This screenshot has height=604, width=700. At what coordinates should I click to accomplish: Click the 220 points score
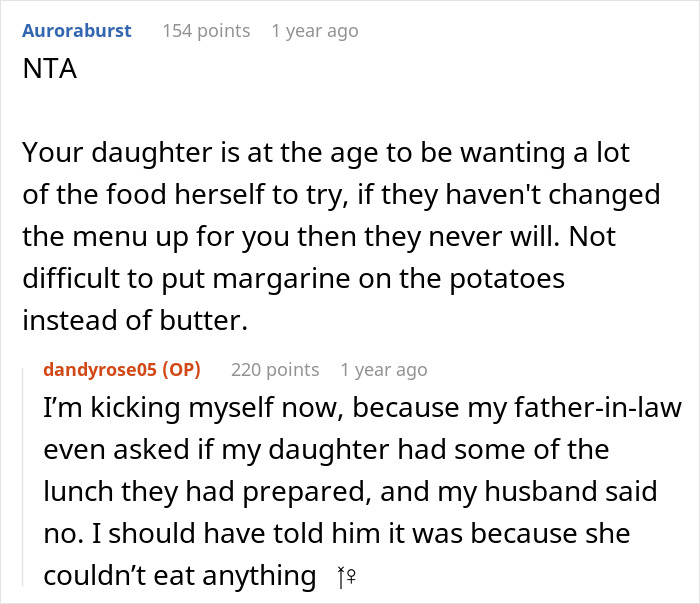coord(275,370)
